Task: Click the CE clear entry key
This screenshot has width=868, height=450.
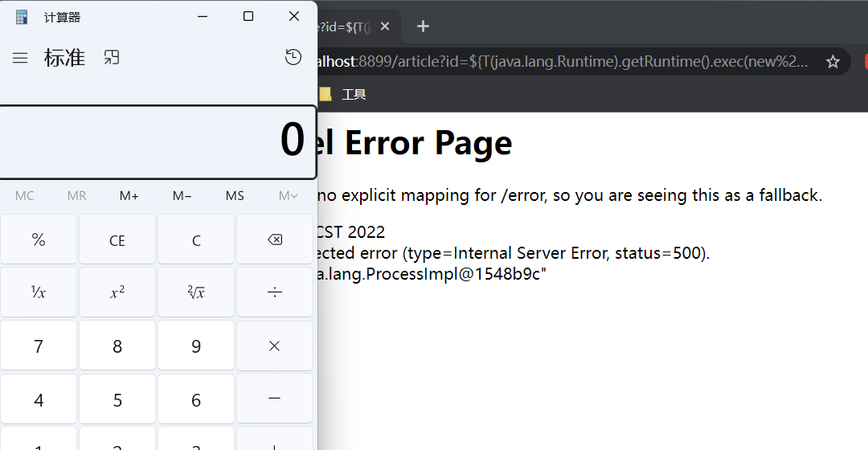Action: click(117, 239)
